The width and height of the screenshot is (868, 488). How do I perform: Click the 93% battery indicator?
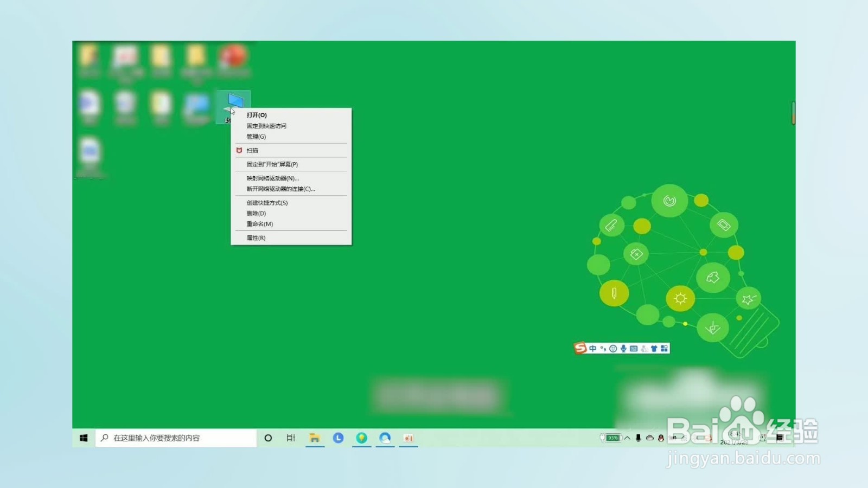(x=611, y=438)
